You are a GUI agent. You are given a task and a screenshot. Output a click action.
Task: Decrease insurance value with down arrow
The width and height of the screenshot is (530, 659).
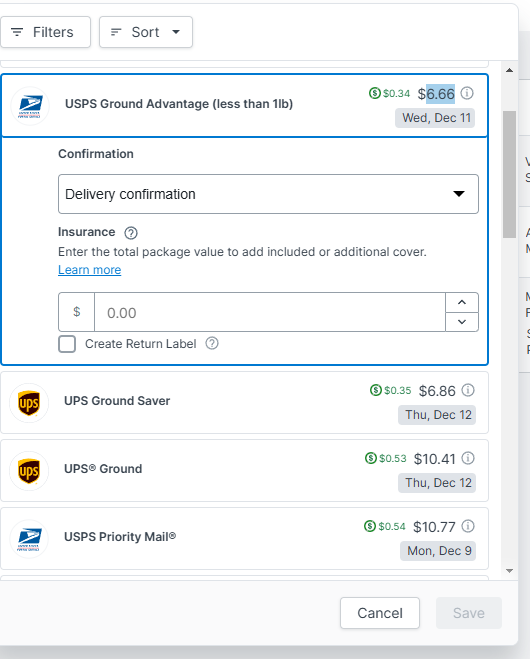click(462, 322)
